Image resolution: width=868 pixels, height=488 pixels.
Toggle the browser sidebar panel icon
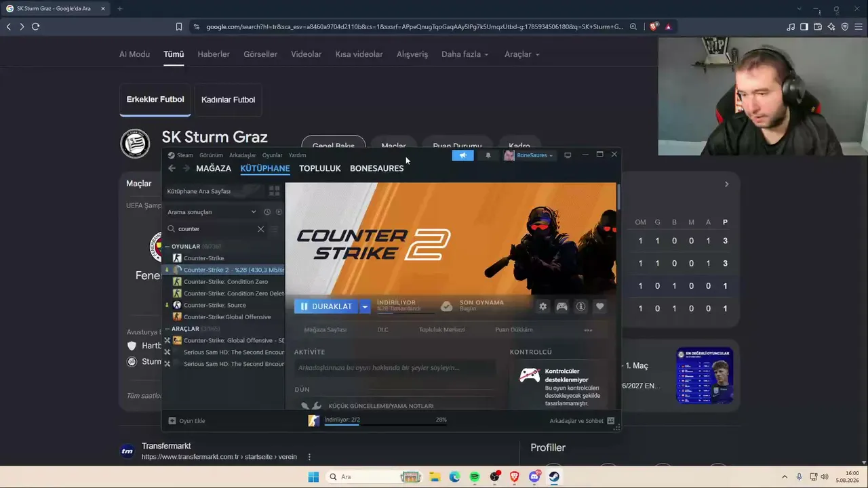[804, 26]
